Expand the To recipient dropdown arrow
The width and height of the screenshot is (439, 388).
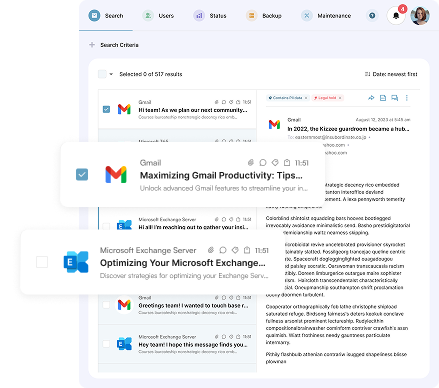(369, 137)
